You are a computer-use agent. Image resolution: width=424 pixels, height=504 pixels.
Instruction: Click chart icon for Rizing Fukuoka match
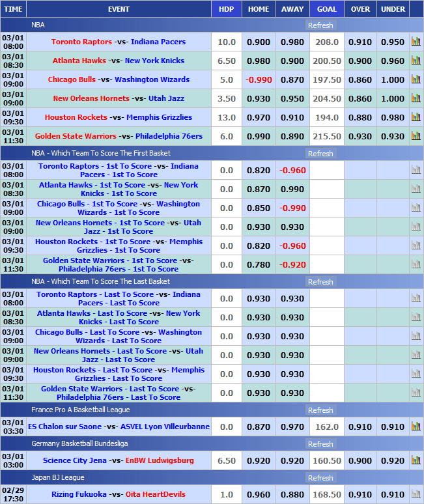416,494
